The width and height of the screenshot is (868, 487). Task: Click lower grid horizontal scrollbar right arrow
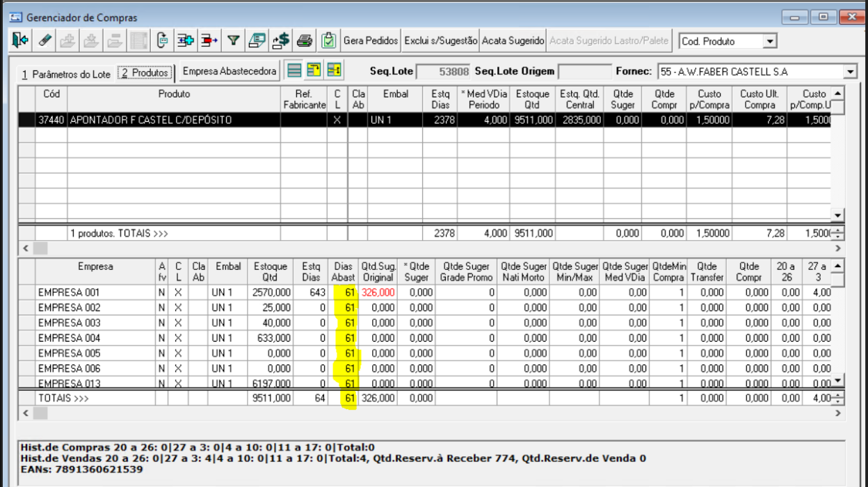[837, 413]
